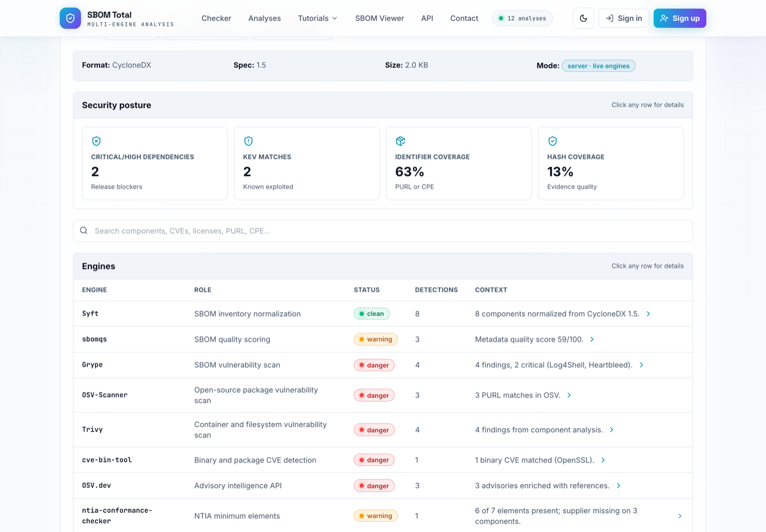Click '1 binary CVE matched (OpenSSL).' text
This screenshot has width=766, height=532.
(x=535, y=460)
